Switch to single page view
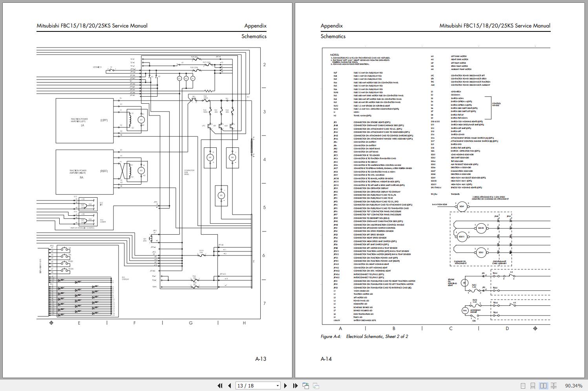Image resolution: width=588 pixels, height=391 pixels. (x=523, y=386)
